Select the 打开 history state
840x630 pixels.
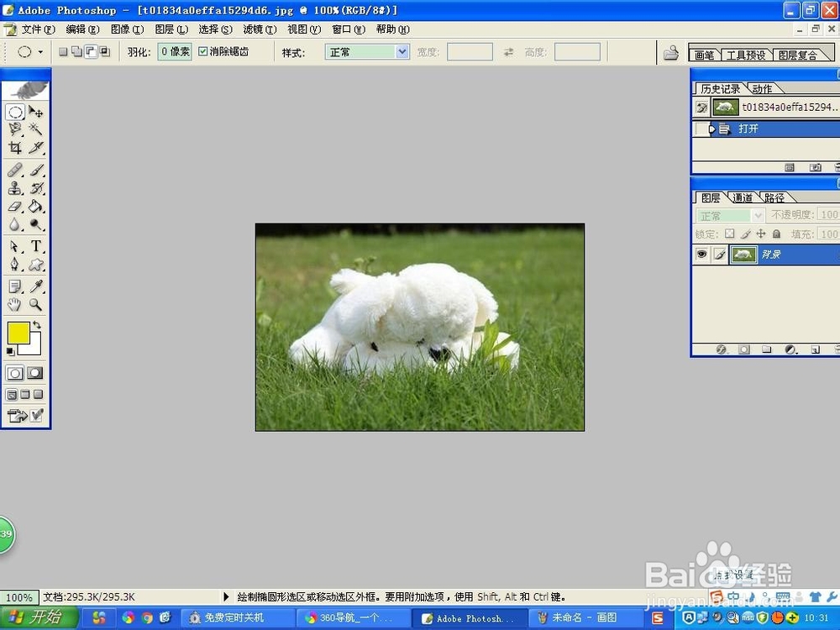tap(766, 129)
